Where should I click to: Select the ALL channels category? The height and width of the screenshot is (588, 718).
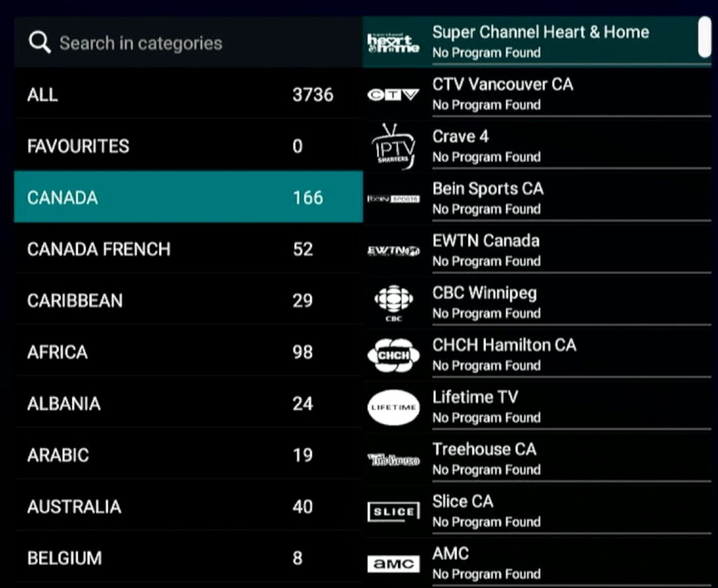pos(188,94)
